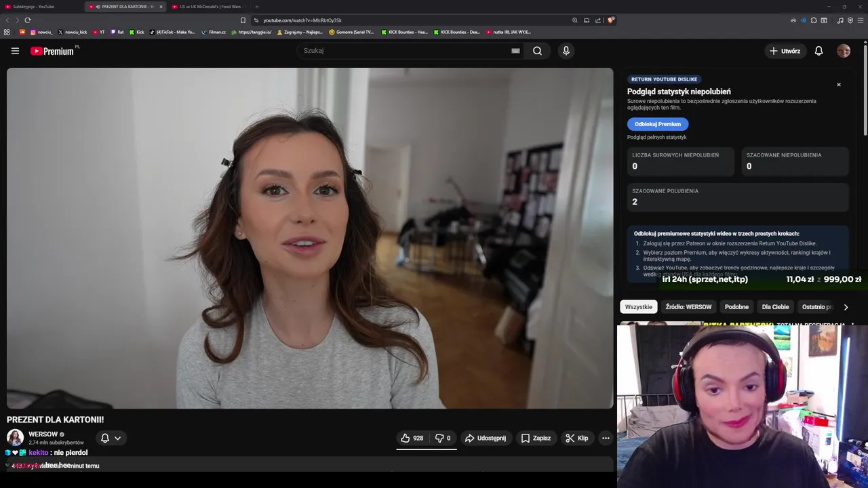Screen dimensions: 868x488
Task: Close the PREZENT DLA KARTONII tab
Action: pos(161,7)
